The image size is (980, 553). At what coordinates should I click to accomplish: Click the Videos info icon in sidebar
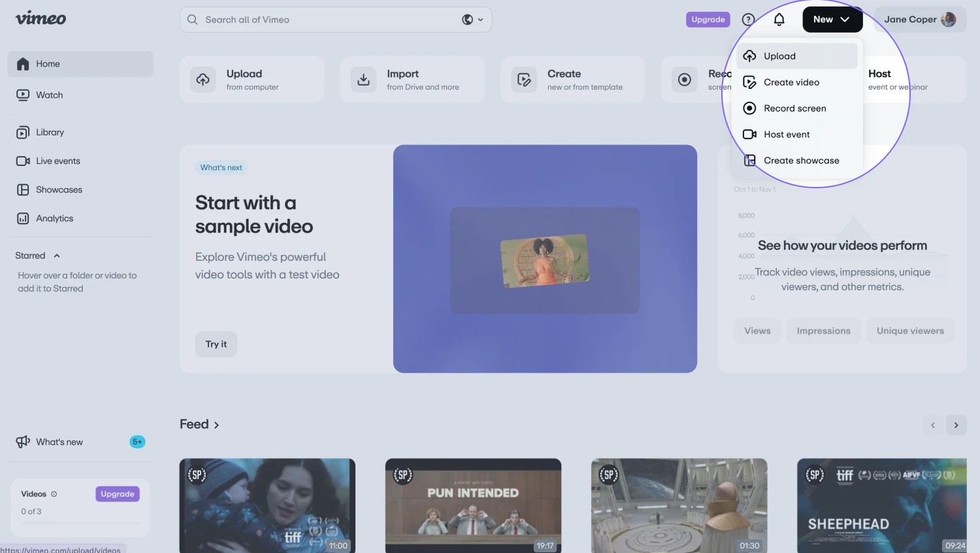[x=54, y=494]
